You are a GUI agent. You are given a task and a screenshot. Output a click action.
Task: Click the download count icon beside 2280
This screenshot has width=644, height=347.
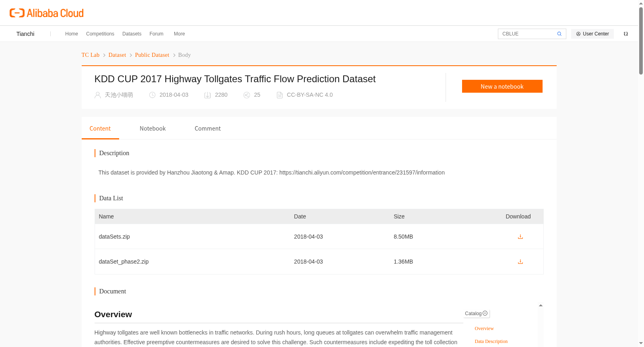[x=208, y=95]
